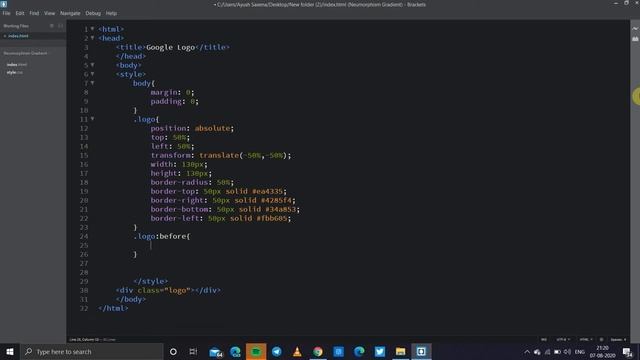Show hidden system tray icons
This screenshot has width=640, height=360.
tap(527, 352)
